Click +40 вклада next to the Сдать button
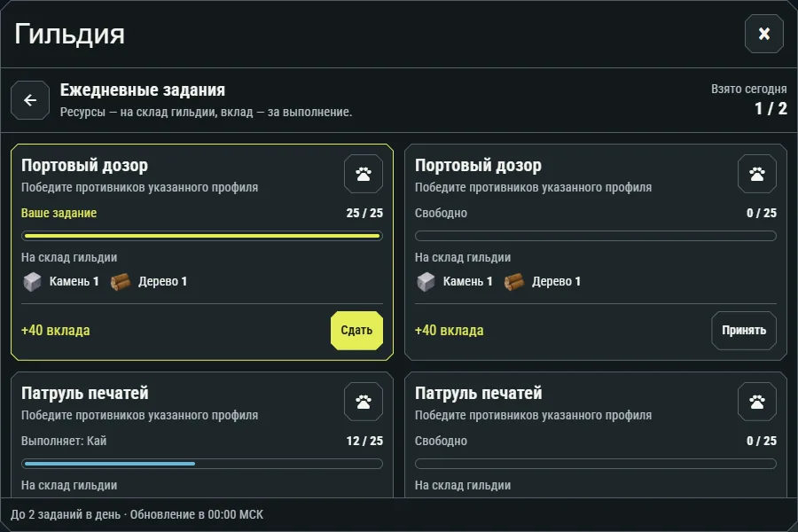798x532 pixels. pyautogui.click(x=56, y=331)
